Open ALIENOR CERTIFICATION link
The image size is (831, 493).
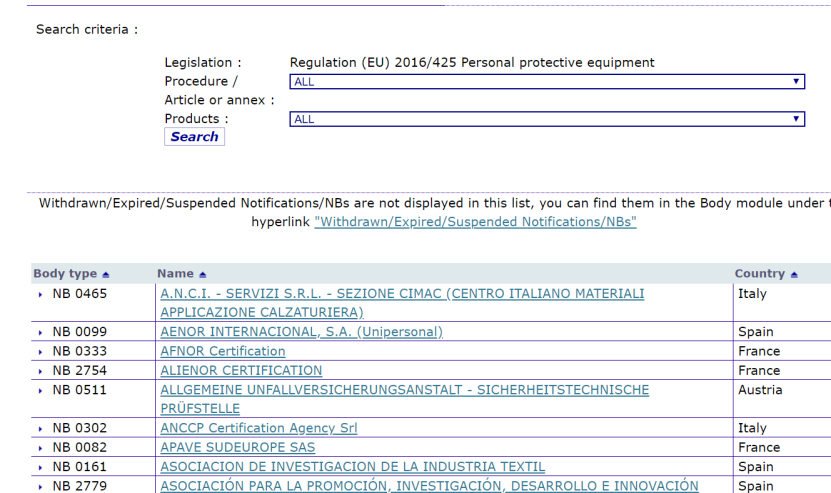241,370
